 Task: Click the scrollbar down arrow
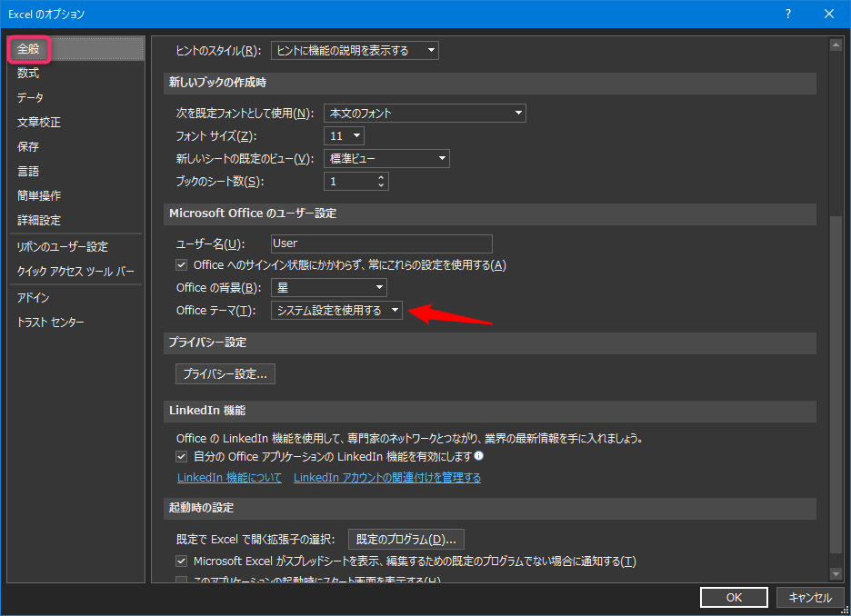pyautogui.click(x=836, y=573)
